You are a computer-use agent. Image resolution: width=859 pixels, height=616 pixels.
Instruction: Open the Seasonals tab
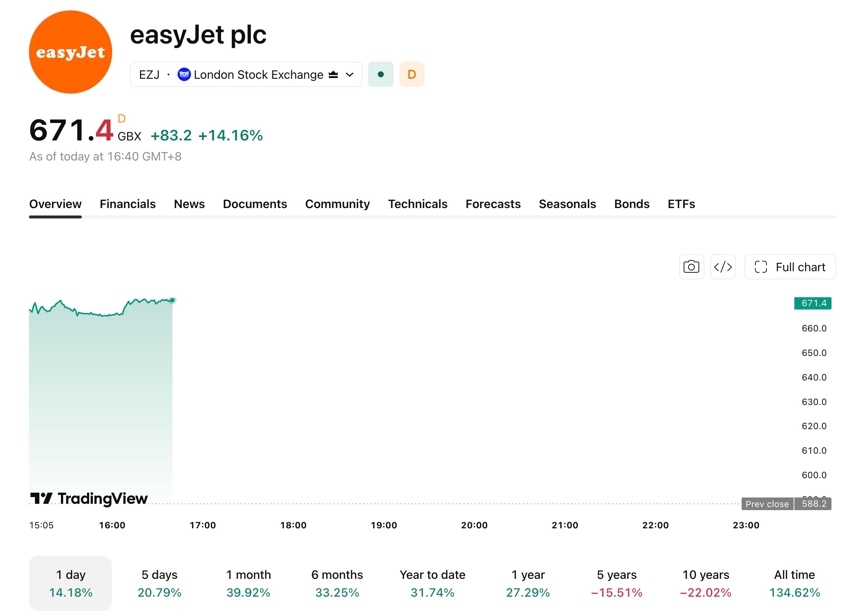[x=567, y=204]
